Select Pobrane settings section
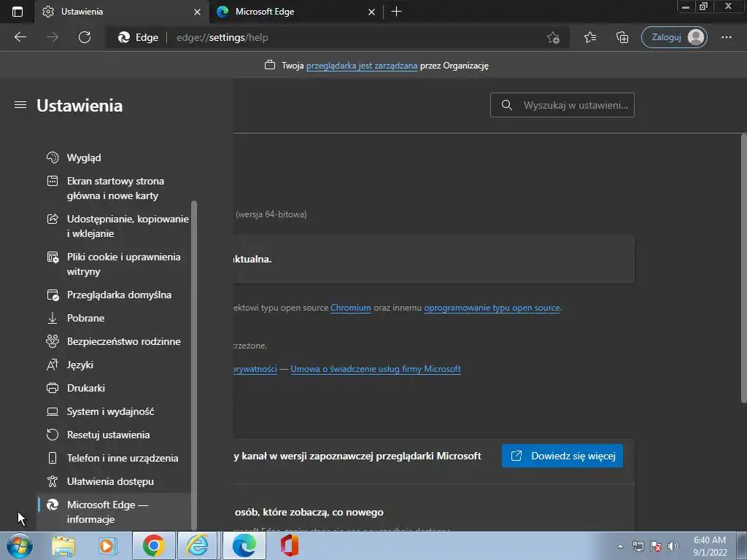Image resolution: width=747 pixels, height=560 pixels. point(86,318)
